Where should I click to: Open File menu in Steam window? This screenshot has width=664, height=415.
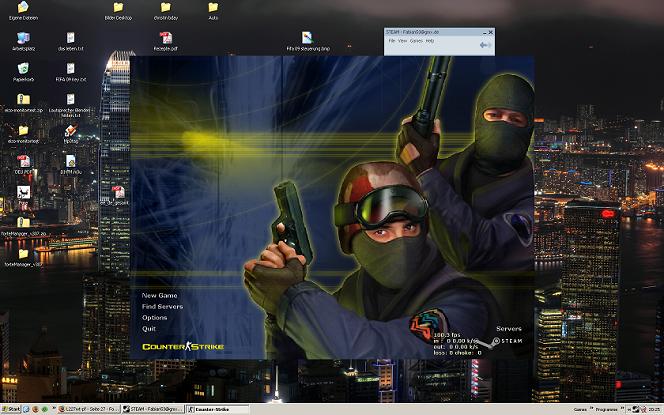tap(392, 41)
